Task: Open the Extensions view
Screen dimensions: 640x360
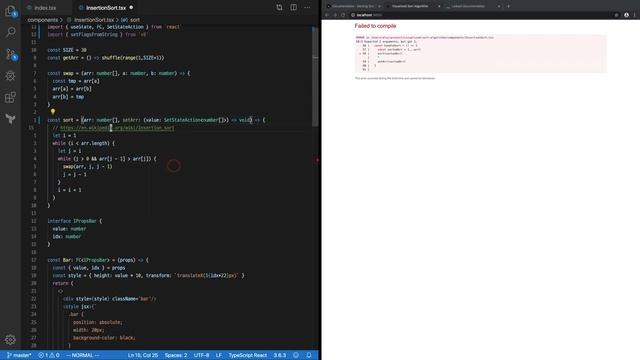Action: point(11,98)
